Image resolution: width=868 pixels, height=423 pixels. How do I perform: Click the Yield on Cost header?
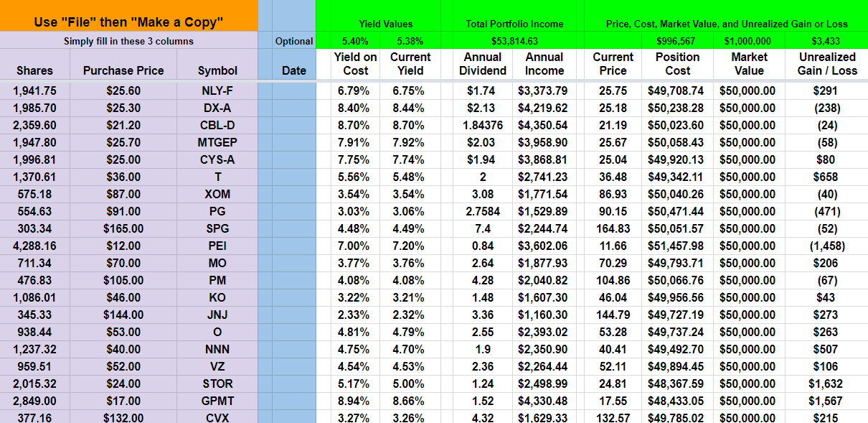click(x=356, y=64)
